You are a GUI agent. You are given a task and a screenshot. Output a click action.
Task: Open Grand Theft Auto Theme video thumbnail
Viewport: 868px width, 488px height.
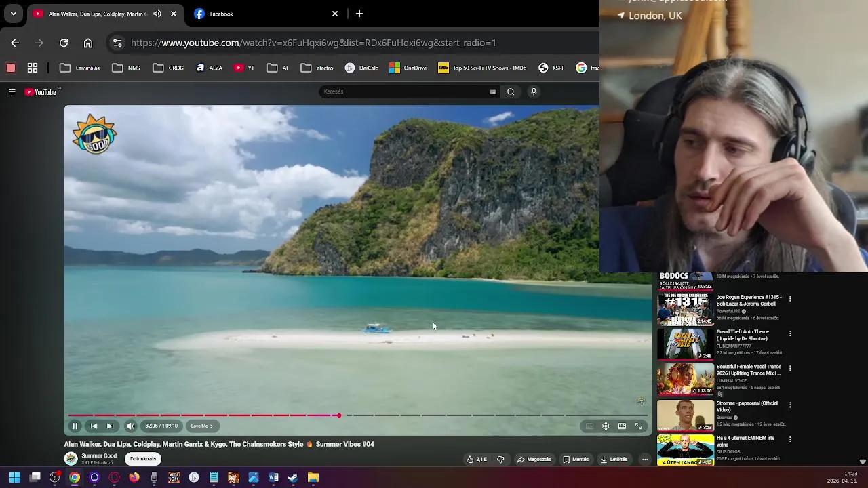click(685, 344)
